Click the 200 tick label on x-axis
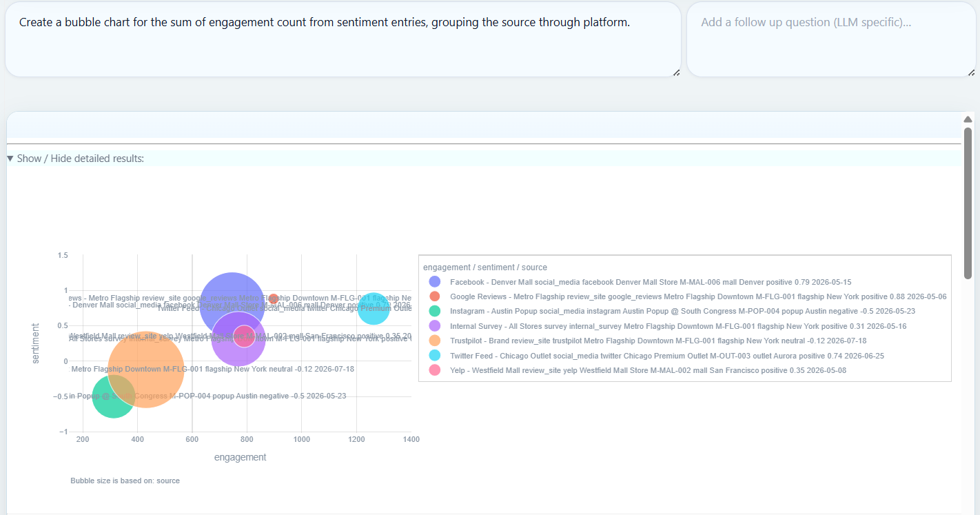This screenshot has width=980, height=515. click(83, 439)
